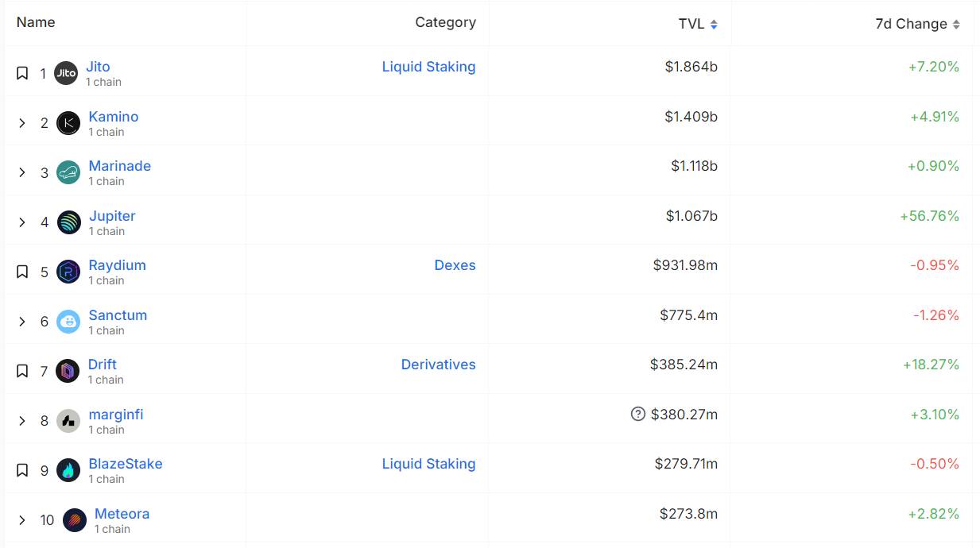Expand the Kamino row
Image resolution: width=980 pixels, height=548 pixels.
[22, 123]
